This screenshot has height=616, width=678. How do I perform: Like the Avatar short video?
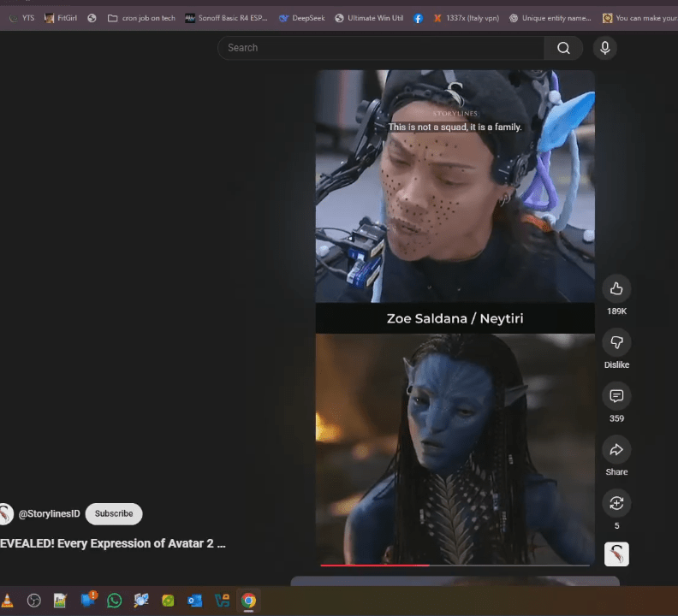(x=616, y=288)
